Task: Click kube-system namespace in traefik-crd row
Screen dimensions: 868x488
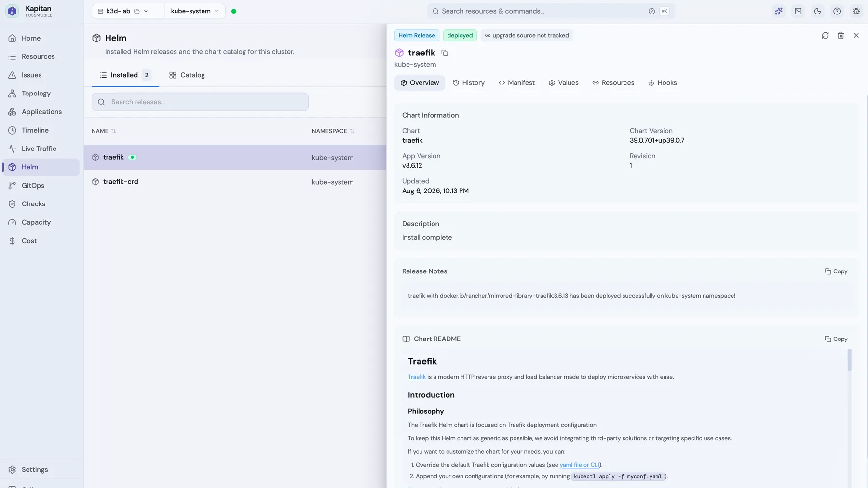Action: pyautogui.click(x=333, y=182)
